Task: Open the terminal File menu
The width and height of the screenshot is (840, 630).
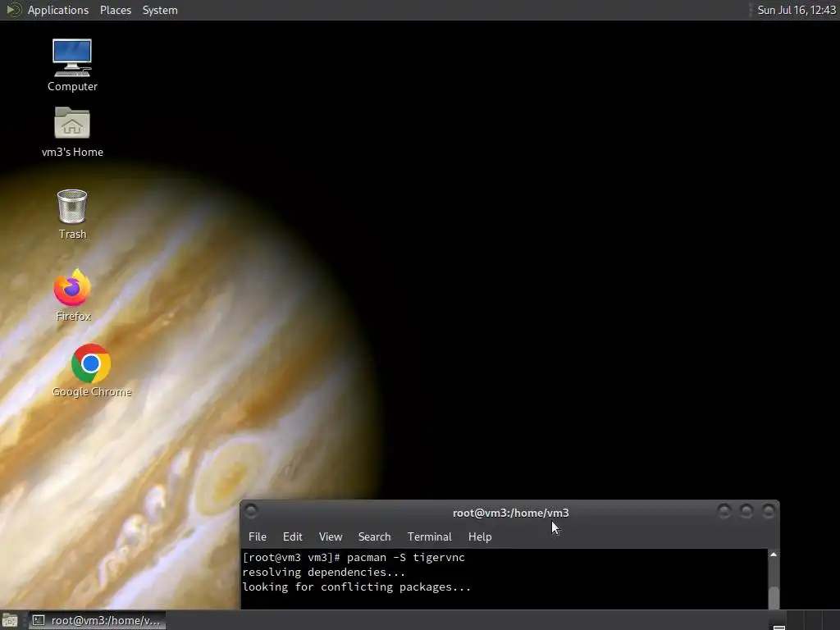Action: (257, 536)
